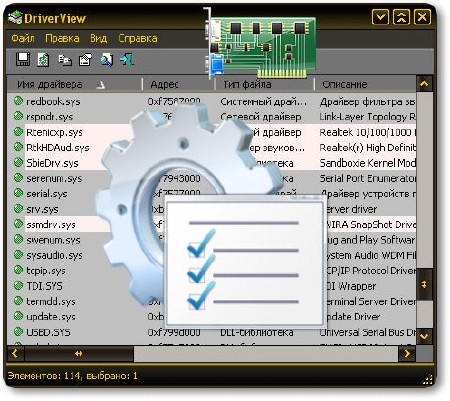Click the horizontal scrollbar thumb
Screen dimensions: 450x401
pos(79,354)
